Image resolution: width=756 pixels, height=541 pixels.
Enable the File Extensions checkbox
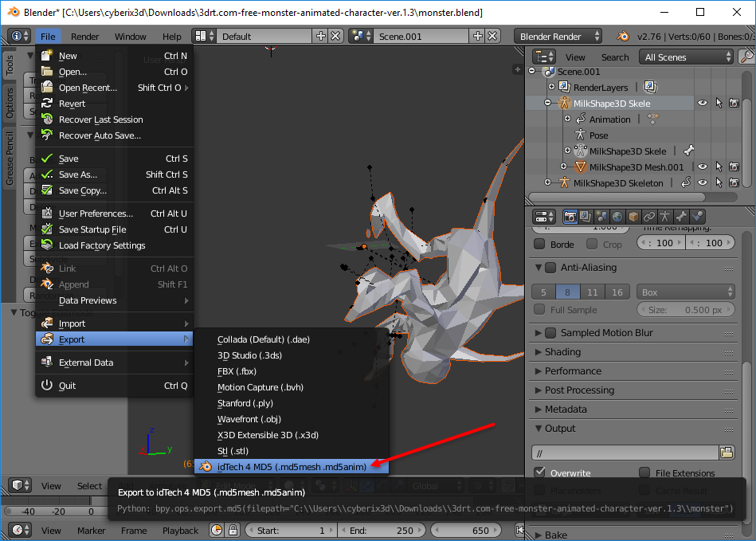click(x=644, y=472)
